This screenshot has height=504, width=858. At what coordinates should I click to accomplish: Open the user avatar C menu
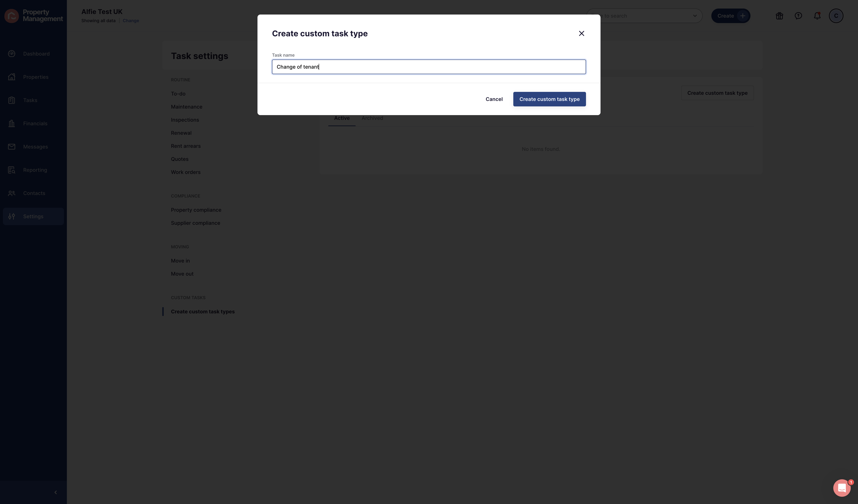click(x=836, y=16)
